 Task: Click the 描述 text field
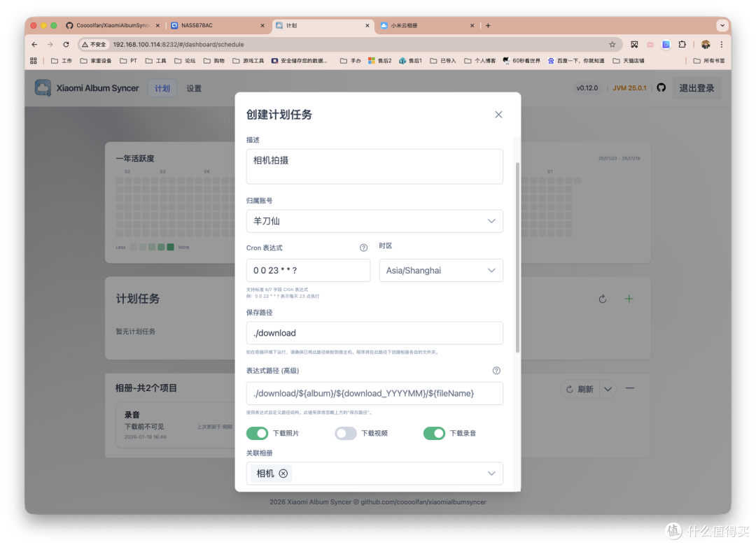tap(374, 166)
